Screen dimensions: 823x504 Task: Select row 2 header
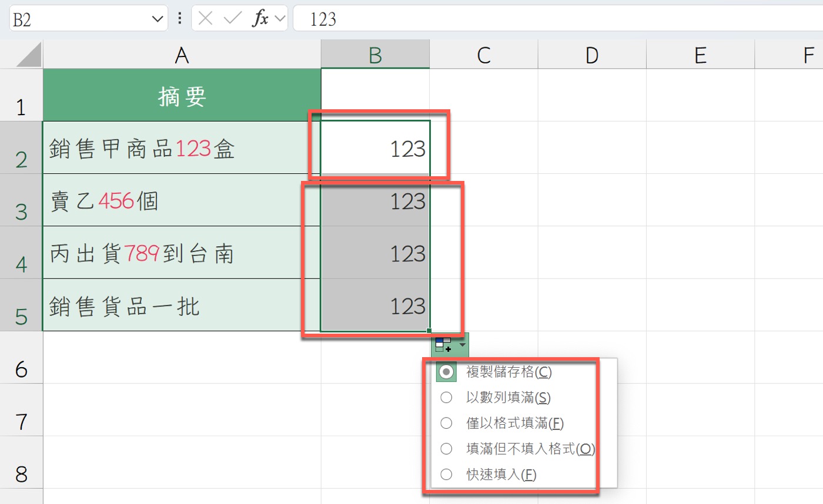[21, 147]
